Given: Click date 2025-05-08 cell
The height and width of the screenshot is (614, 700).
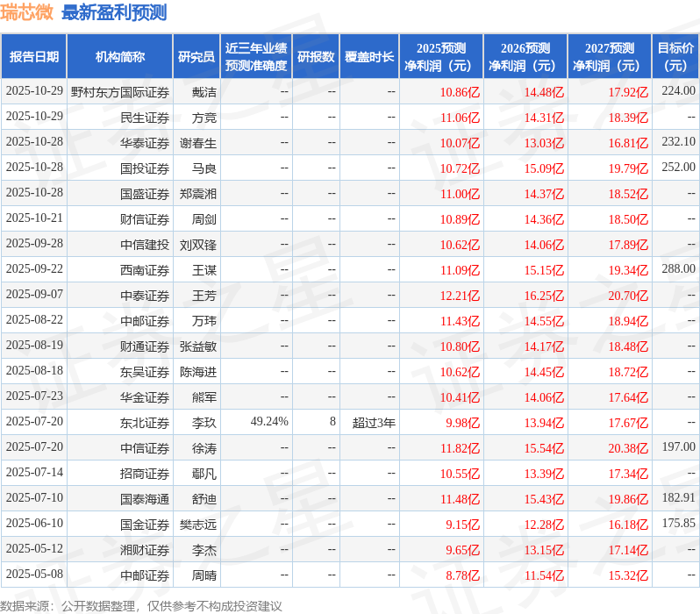Looking at the screenshot, I should 34,575.
